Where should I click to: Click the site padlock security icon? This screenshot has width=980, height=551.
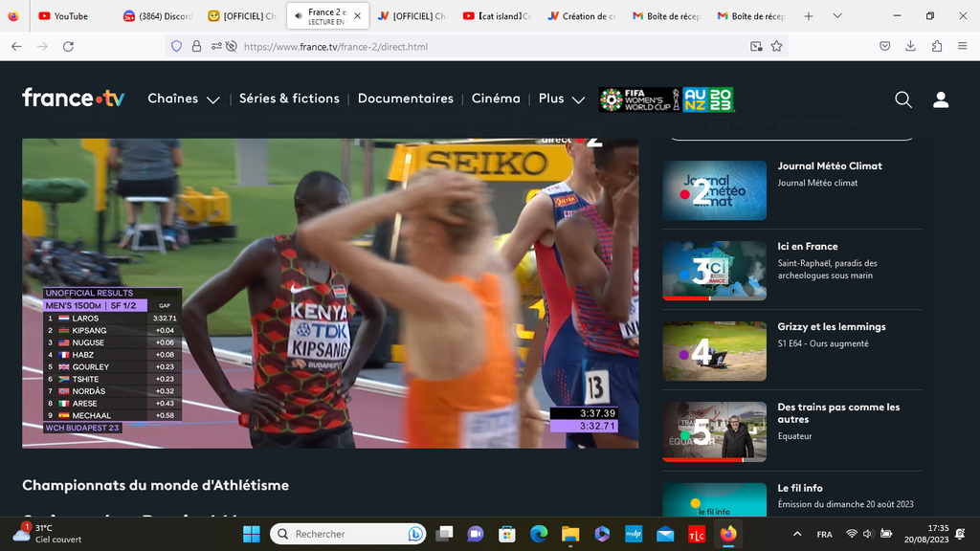coord(196,46)
